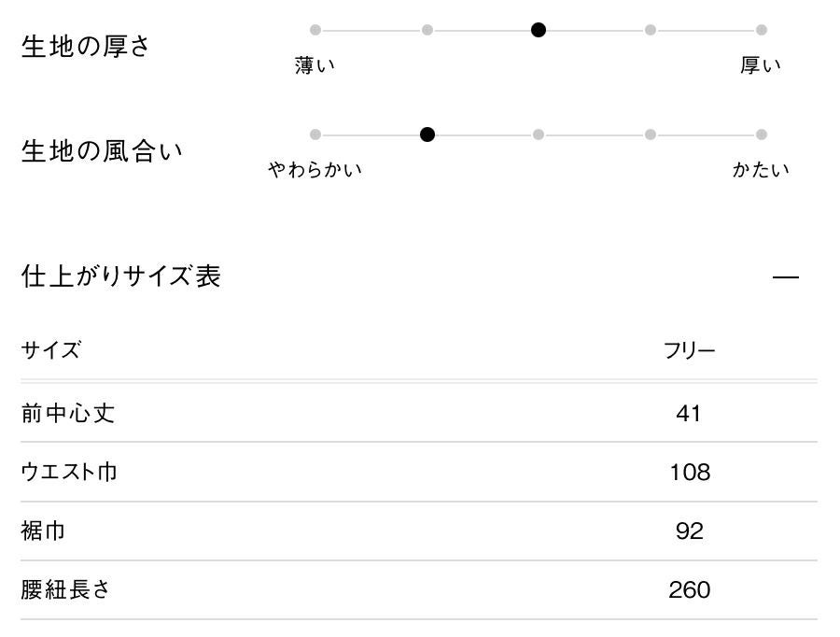
Task: Click the 薄い label
Action: click(315, 65)
